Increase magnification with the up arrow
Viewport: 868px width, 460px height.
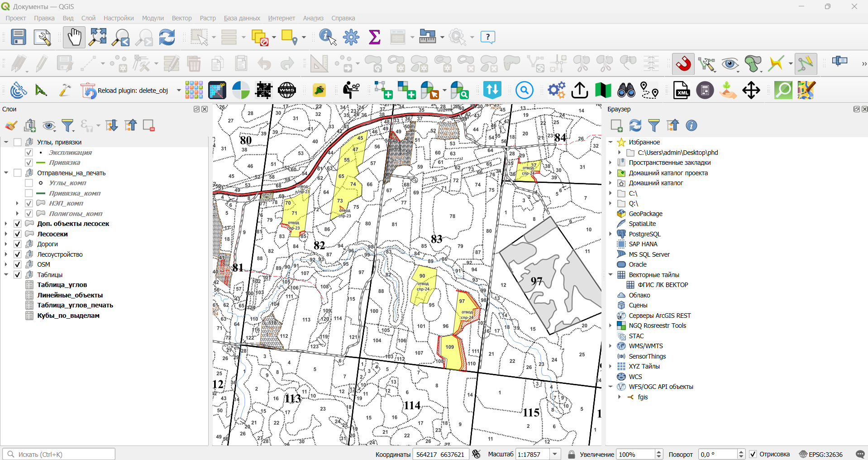659,452
